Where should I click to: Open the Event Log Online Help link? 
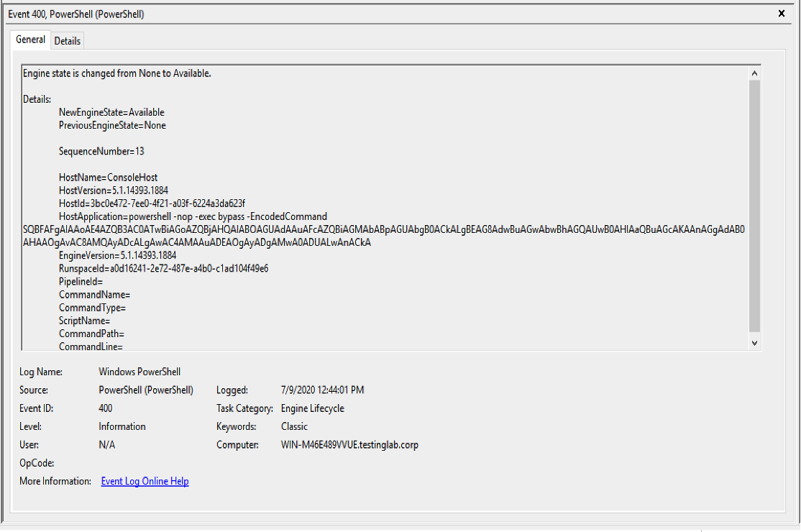pyautogui.click(x=145, y=482)
